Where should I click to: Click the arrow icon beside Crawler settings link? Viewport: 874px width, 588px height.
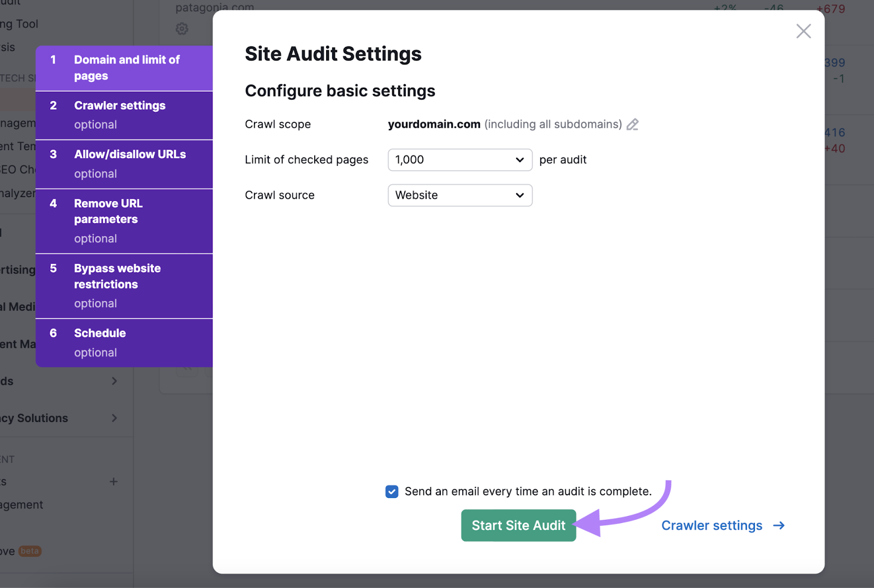(779, 525)
